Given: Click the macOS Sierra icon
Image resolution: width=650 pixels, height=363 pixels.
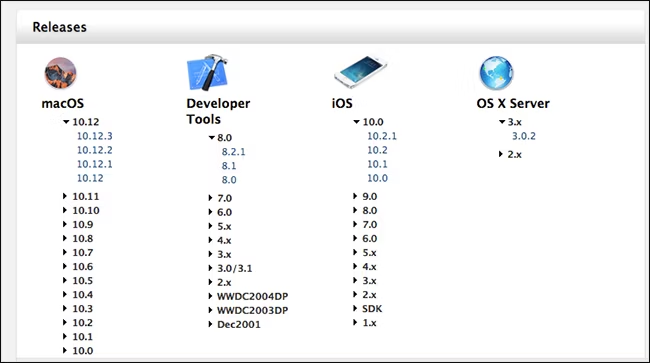Looking at the screenshot, I should pos(61,73).
